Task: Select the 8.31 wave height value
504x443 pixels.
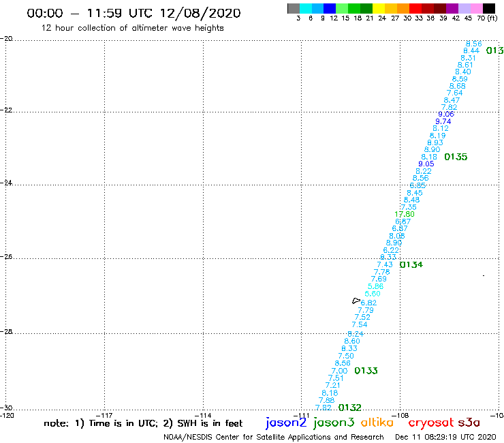Action: tap(469, 58)
